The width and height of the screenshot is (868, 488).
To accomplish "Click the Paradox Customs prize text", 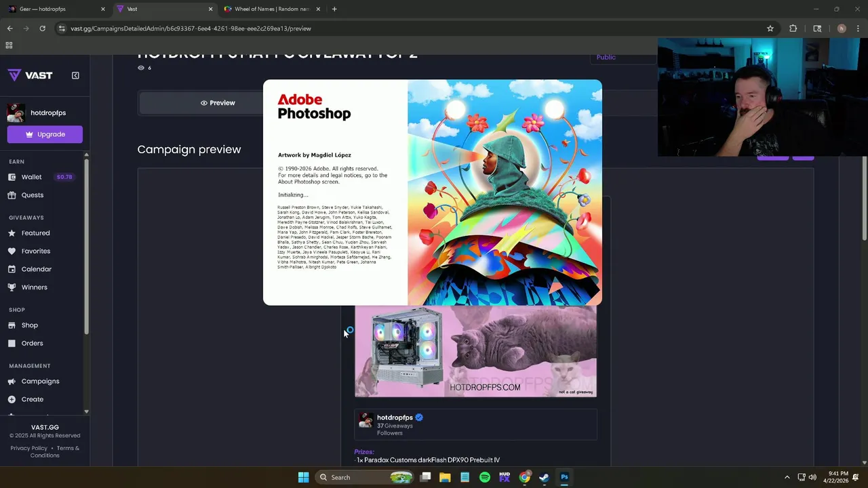I will click(428, 460).
